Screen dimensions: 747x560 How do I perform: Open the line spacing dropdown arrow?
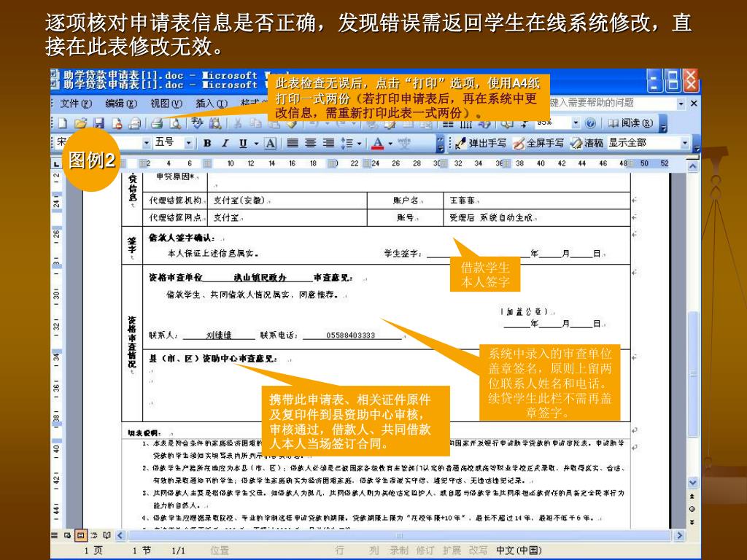pyautogui.click(x=359, y=144)
